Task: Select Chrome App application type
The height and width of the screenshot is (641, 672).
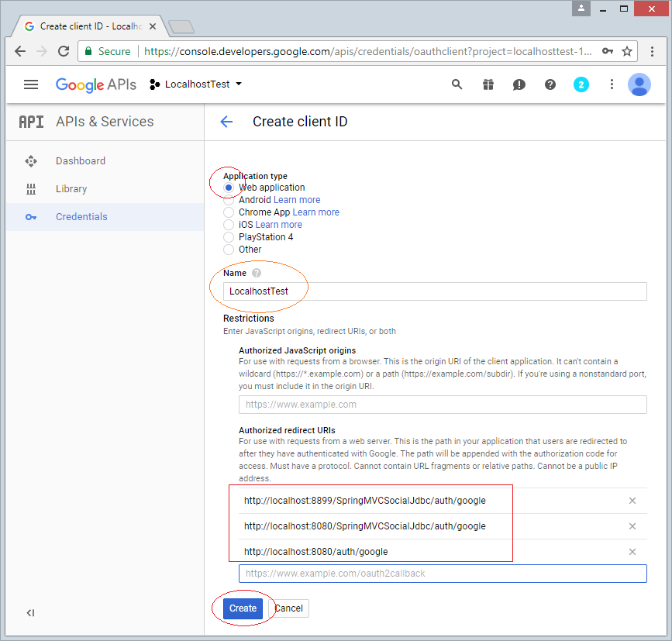Action: [229, 212]
